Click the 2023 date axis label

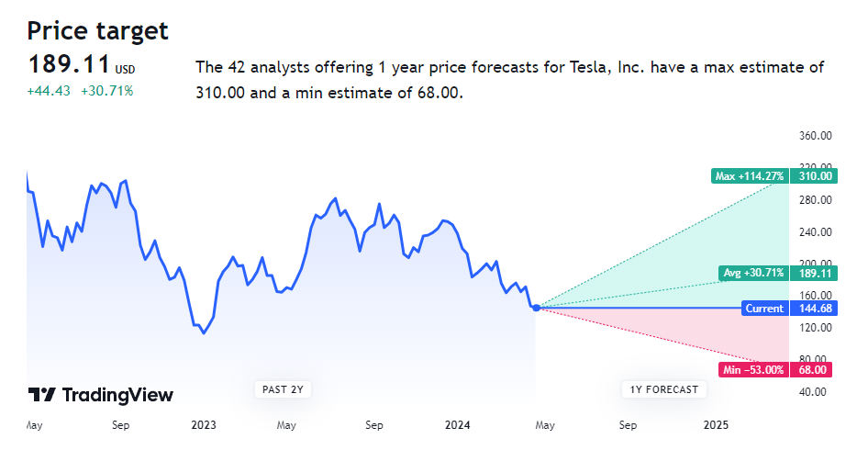coord(203,425)
